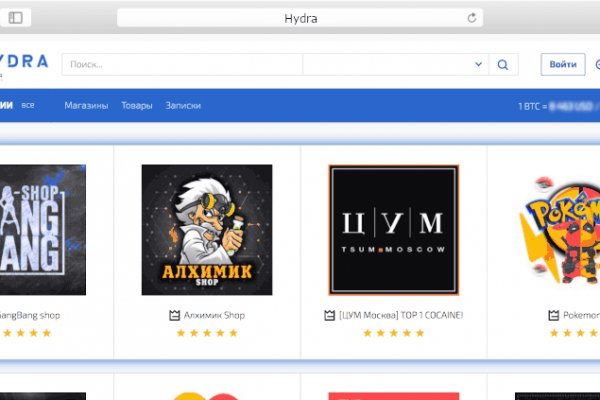Click the shop icon beside Алхимик Shop
The image size is (600, 400).
174,315
